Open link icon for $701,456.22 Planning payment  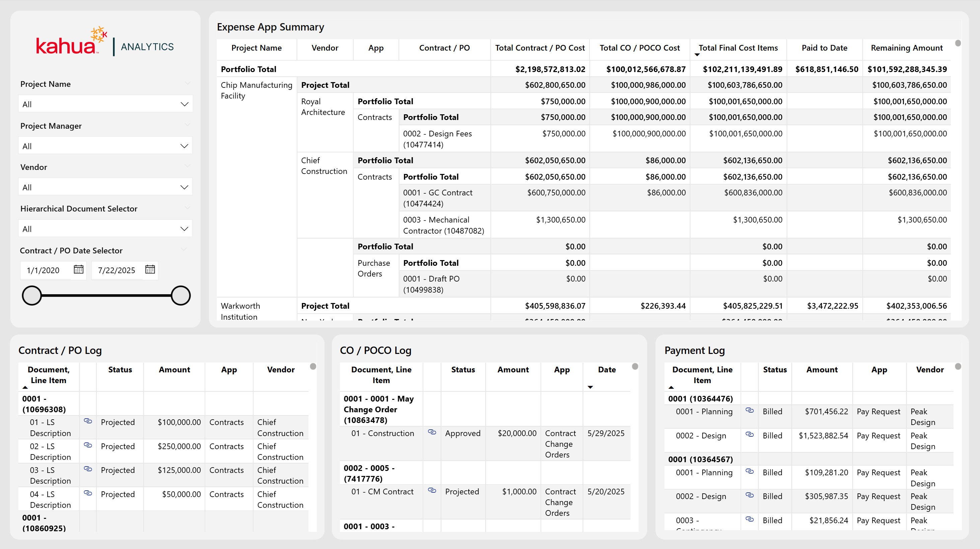750,411
